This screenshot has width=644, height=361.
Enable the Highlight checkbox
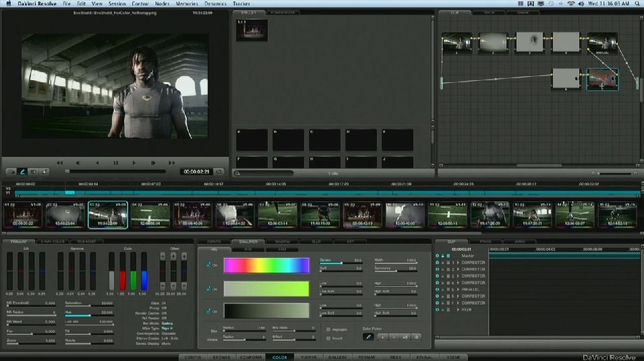328,329
